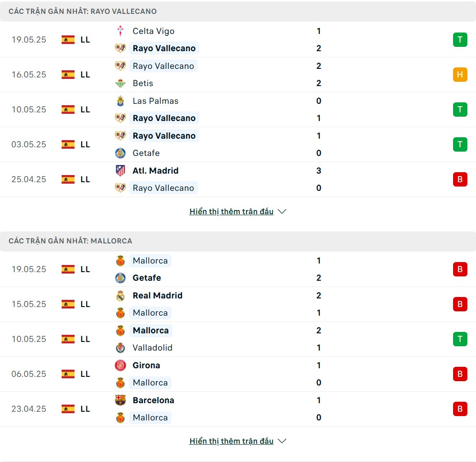This screenshot has height=462, width=476.
Task: Click the Las Palmas club crest
Action: (x=120, y=101)
